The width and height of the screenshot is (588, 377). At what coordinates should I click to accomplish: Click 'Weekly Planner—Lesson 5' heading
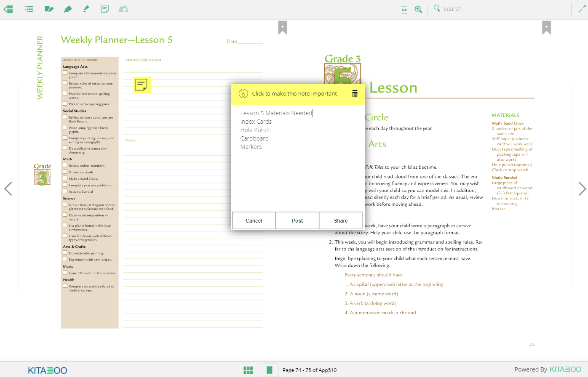pos(117,40)
